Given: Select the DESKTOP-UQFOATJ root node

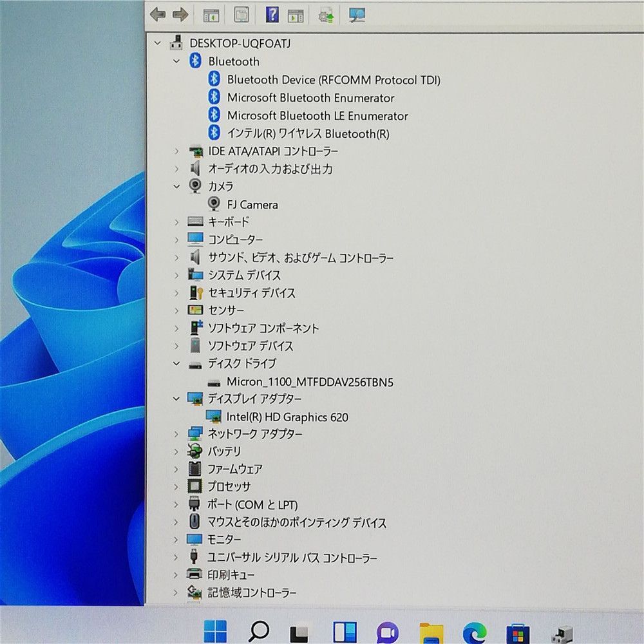Looking at the screenshot, I should coord(240,43).
